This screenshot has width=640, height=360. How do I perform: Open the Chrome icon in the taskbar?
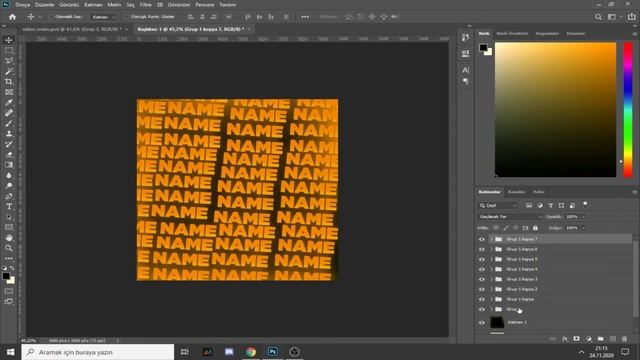pyautogui.click(x=251, y=352)
